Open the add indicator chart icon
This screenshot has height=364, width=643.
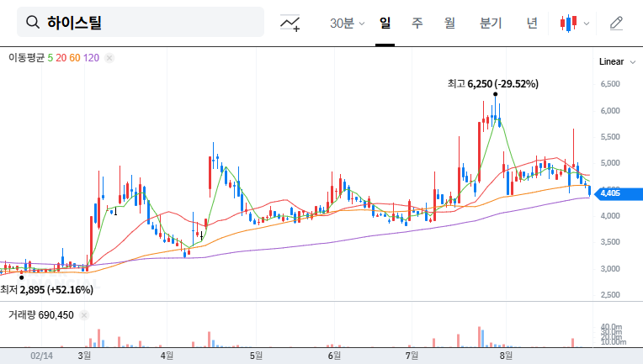pos(290,23)
